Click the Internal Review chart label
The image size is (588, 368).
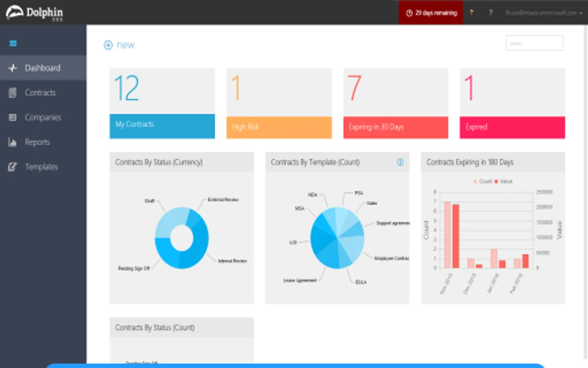pyautogui.click(x=233, y=261)
